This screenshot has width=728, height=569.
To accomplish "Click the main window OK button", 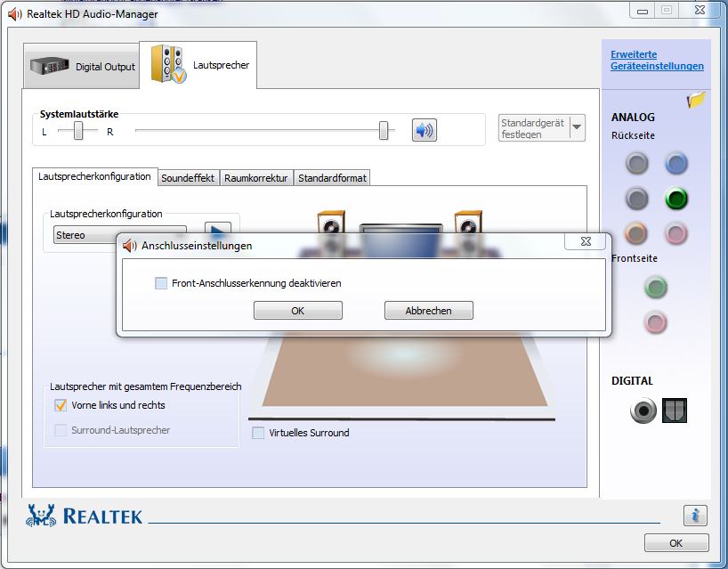I will [676, 543].
